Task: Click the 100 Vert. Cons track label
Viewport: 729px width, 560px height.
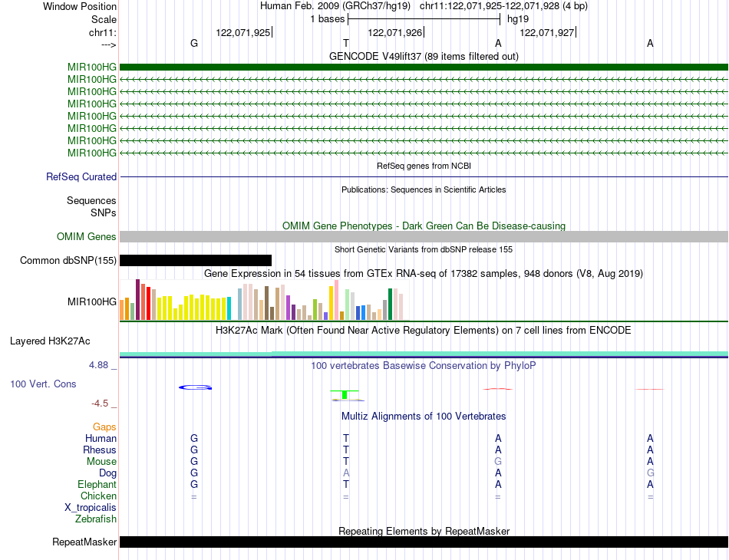Action: click(43, 384)
